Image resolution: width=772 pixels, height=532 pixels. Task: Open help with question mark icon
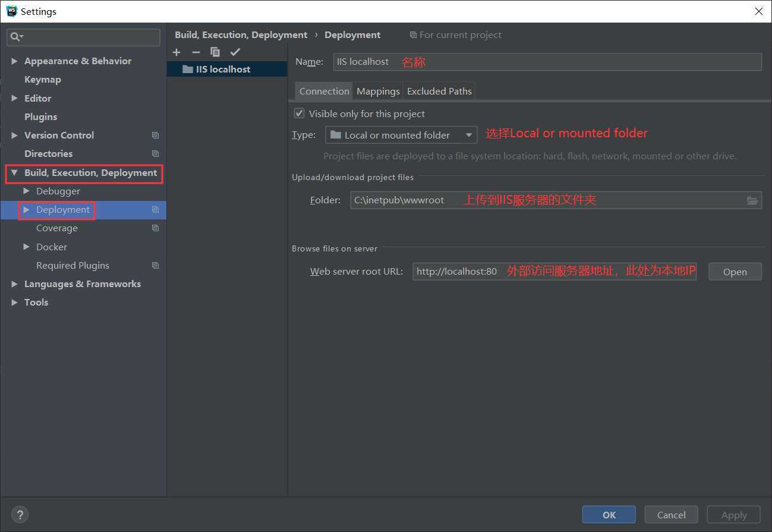(x=20, y=515)
